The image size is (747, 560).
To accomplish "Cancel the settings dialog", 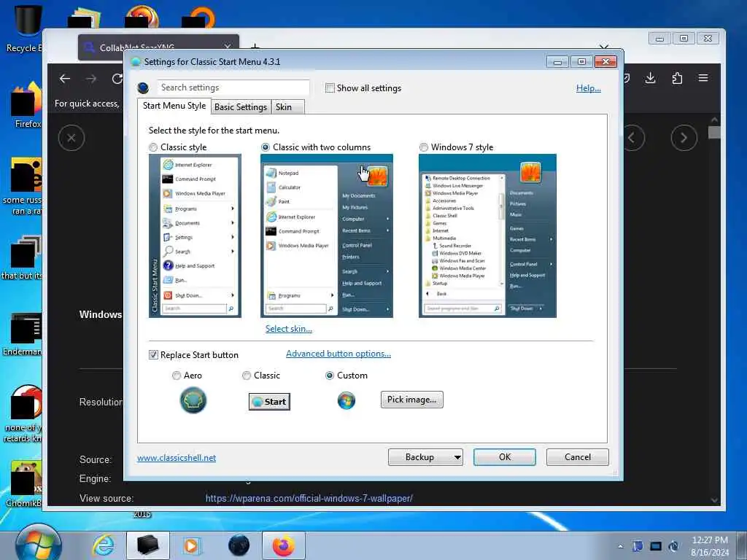I will click(578, 457).
